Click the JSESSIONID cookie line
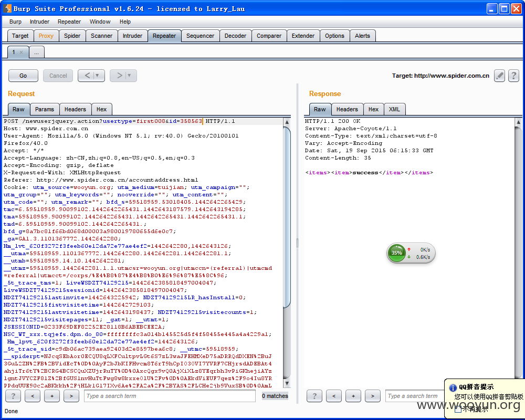525x420 pixels. pos(84,327)
